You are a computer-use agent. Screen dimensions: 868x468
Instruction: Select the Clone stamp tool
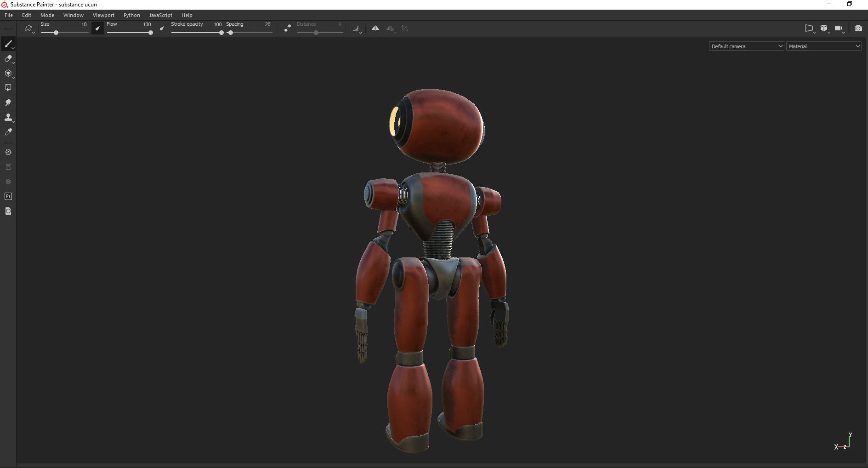[x=8, y=117]
